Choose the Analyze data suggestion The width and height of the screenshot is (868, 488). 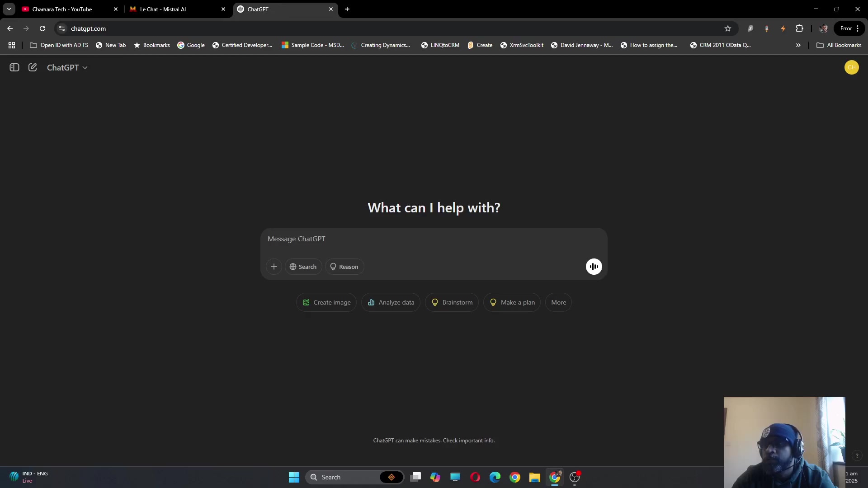click(x=391, y=302)
